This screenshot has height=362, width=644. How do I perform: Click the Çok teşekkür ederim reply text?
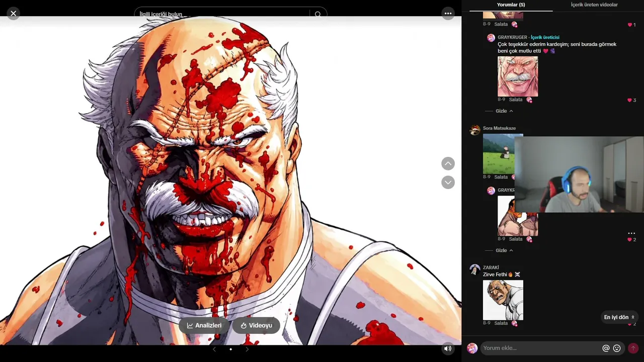point(557,47)
